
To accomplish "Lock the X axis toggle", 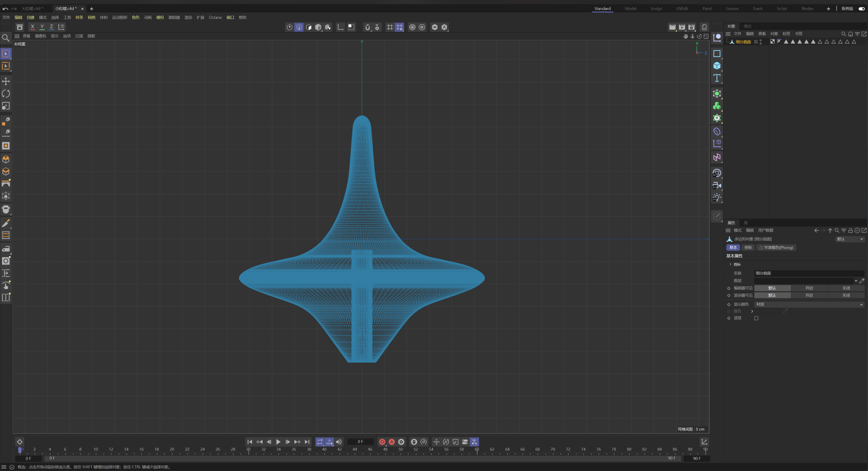I will coord(32,27).
